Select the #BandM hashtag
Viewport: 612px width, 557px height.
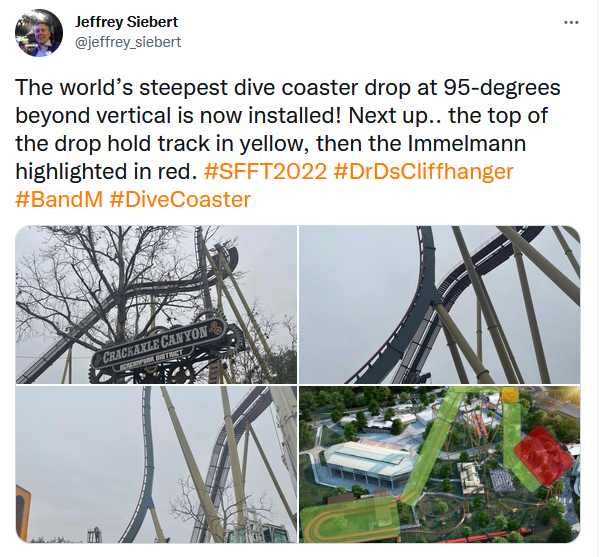coord(59,199)
